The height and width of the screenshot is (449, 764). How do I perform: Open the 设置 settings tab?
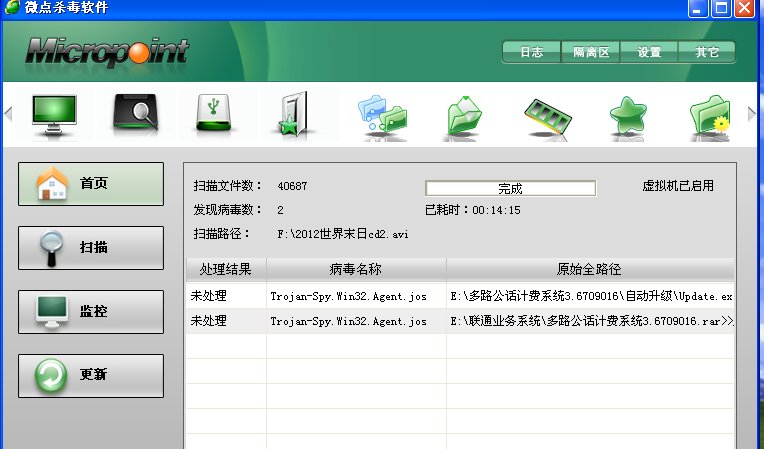click(x=649, y=52)
